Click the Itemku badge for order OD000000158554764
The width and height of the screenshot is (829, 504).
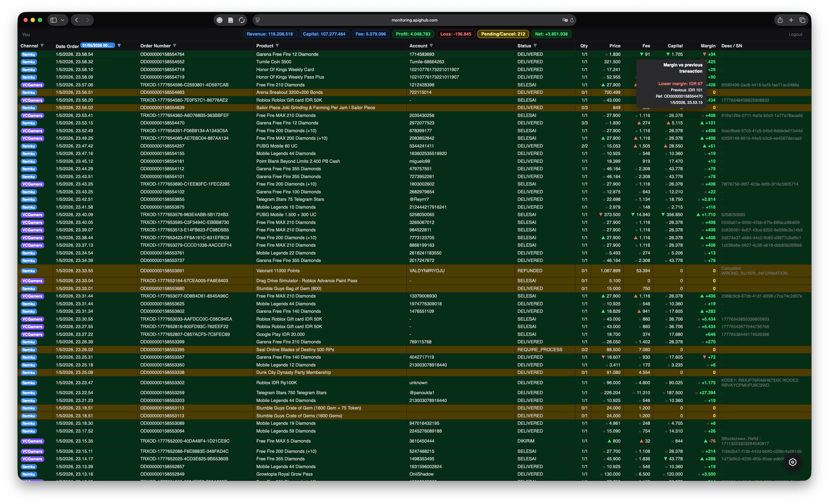click(x=29, y=55)
